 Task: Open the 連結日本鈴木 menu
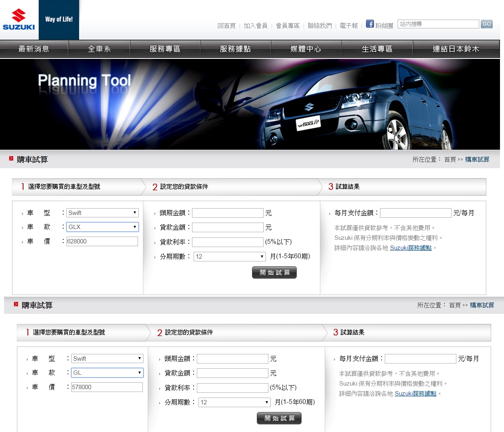(456, 49)
